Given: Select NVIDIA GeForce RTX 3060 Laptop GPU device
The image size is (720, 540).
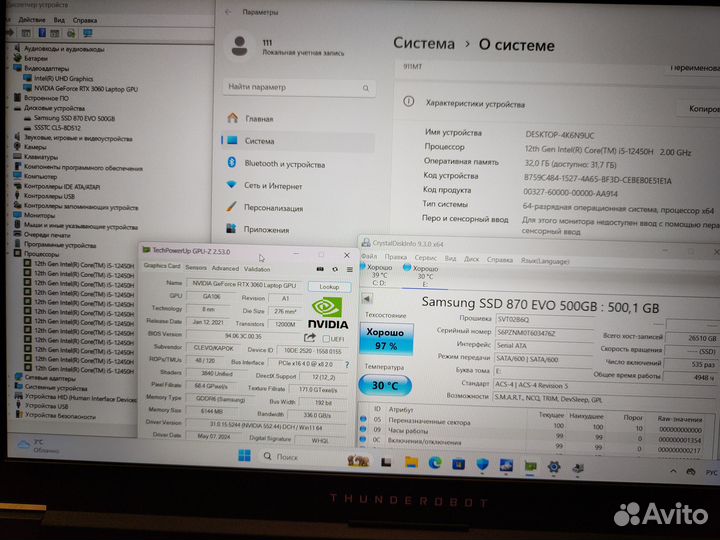Looking at the screenshot, I should click(x=86, y=89).
